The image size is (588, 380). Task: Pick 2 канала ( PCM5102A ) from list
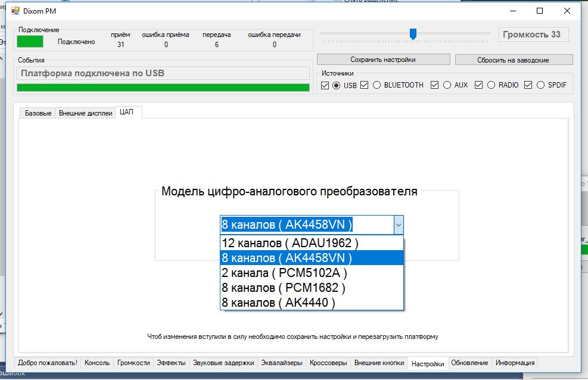284,273
